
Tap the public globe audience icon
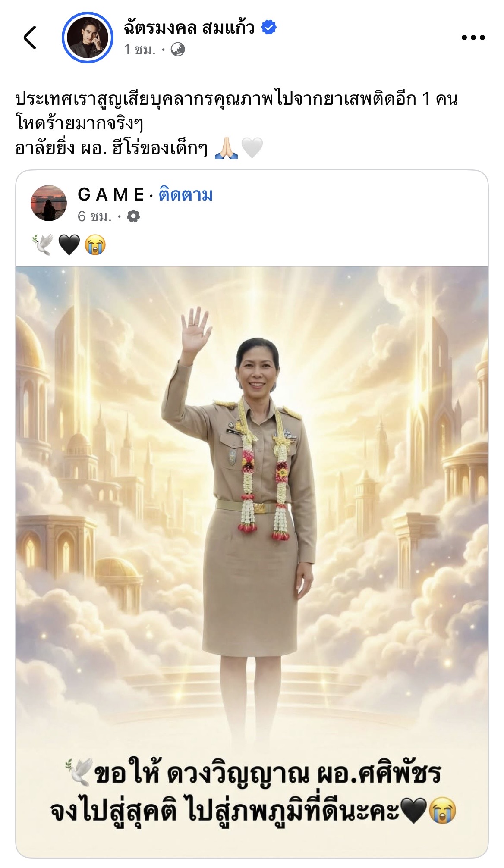point(178,50)
